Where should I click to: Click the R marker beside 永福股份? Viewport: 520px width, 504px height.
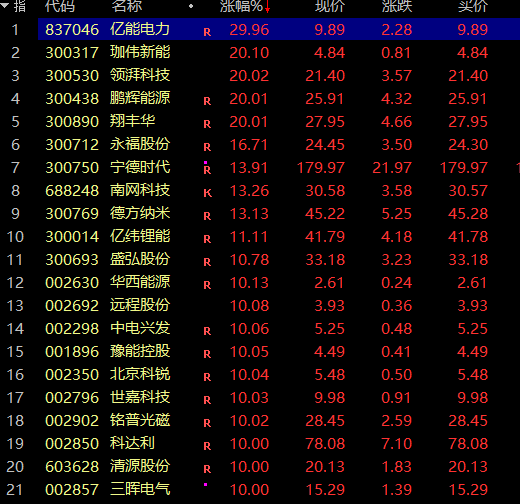click(207, 147)
